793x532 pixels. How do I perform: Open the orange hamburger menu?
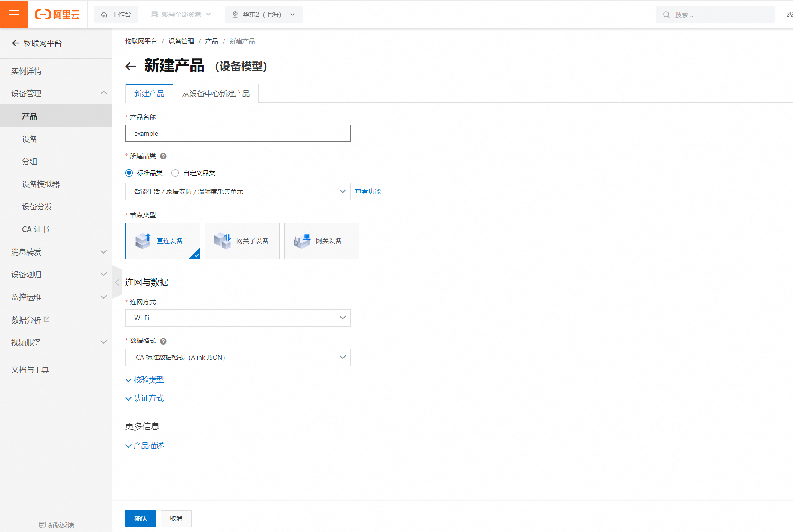[x=14, y=14]
